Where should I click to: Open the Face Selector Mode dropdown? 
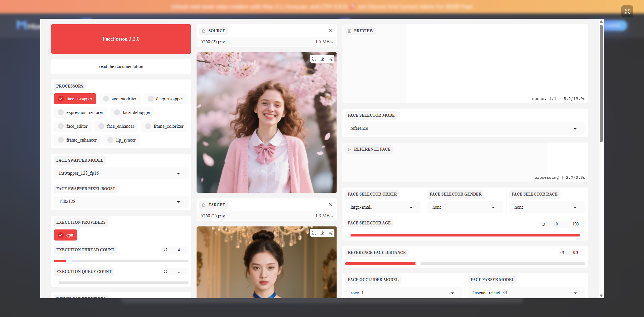click(x=465, y=128)
